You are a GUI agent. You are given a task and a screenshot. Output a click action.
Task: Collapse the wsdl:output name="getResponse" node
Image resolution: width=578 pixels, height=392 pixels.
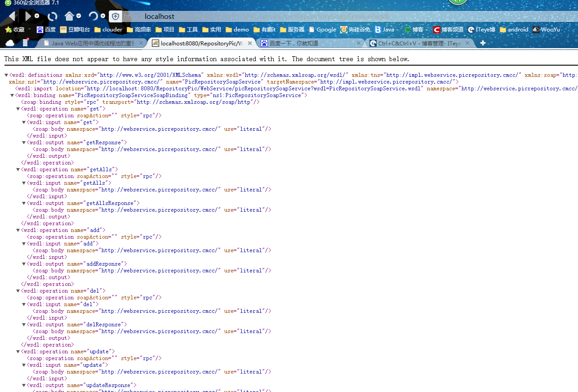pos(24,143)
